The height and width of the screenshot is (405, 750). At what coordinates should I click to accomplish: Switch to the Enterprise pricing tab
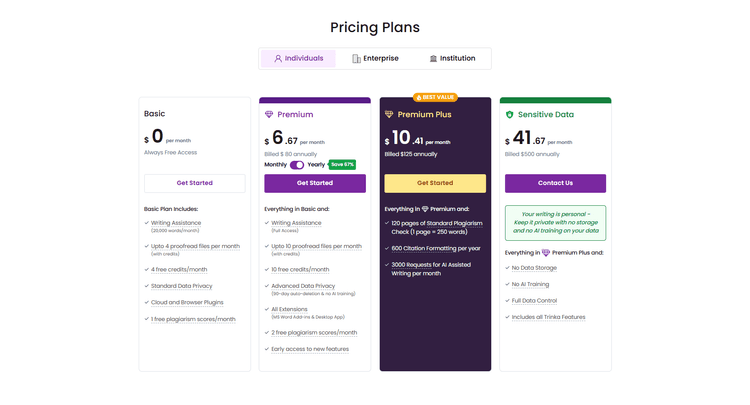point(375,59)
